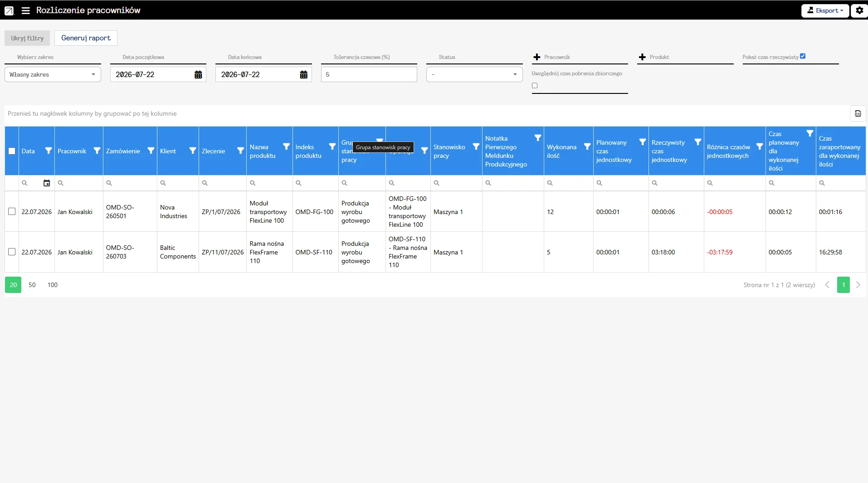Screen dimensions: 868x483
Task: Go to next page arrow
Action: point(858,285)
